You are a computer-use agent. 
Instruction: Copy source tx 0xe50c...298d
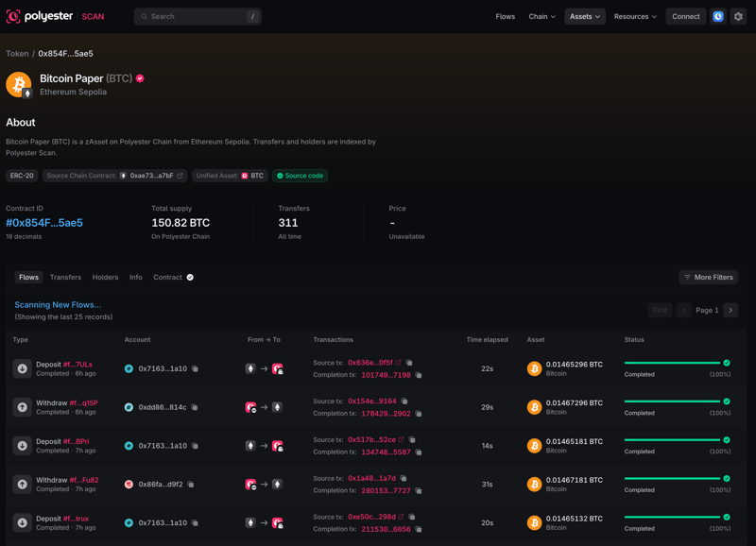(x=412, y=517)
